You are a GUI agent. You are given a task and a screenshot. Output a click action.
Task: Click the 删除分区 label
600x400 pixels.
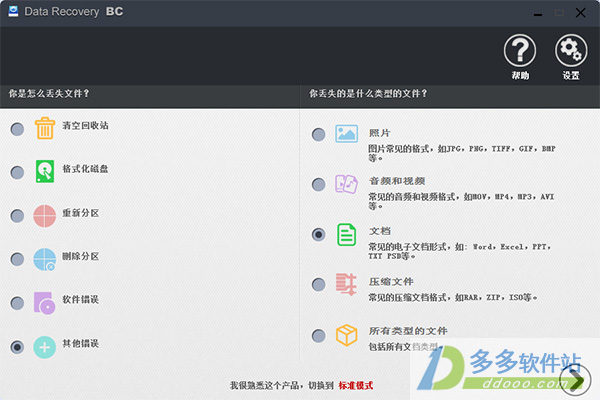tap(81, 256)
